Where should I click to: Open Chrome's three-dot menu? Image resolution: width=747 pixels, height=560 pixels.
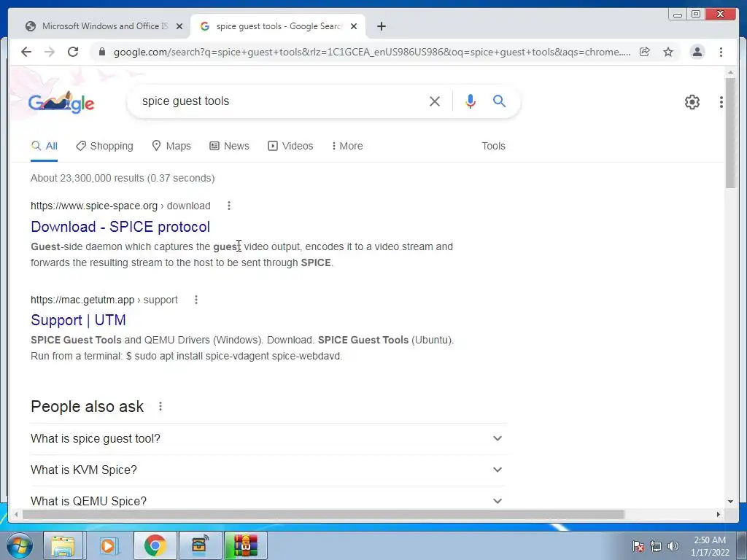point(721,52)
